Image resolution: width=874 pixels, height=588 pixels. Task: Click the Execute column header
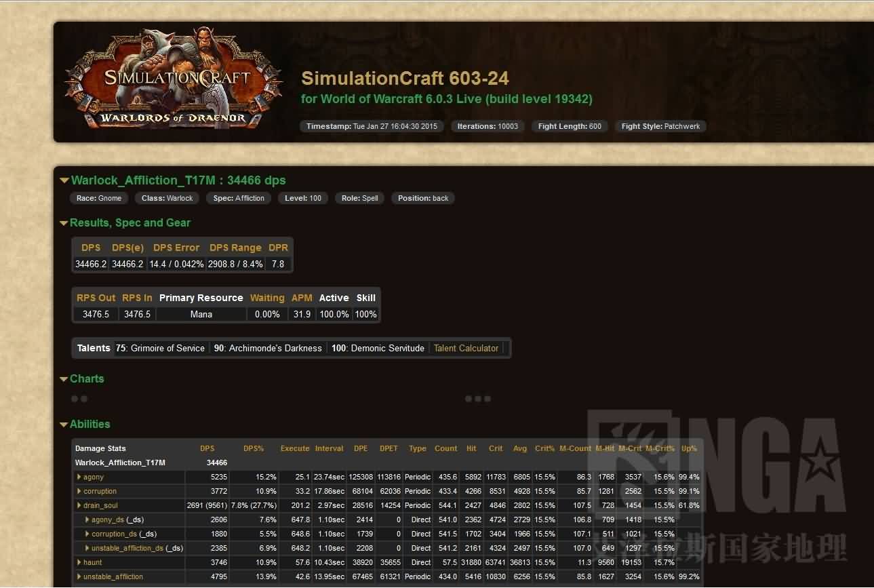tap(295, 448)
